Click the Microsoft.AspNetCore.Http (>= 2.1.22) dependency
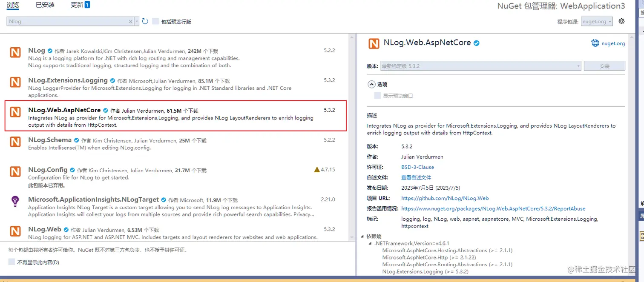 (429, 257)
